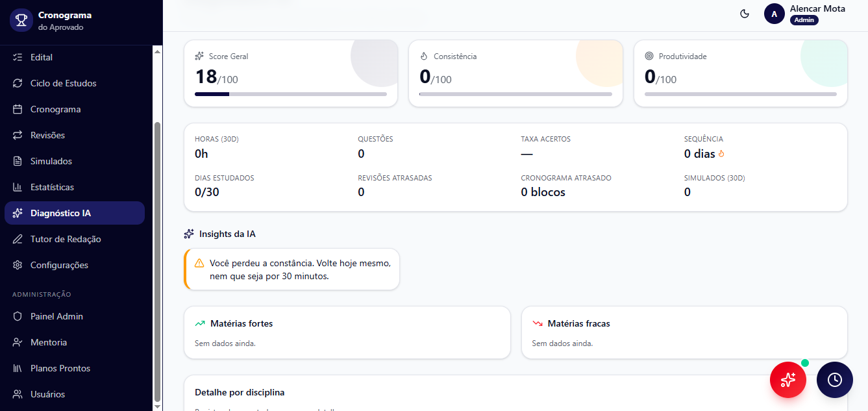868x411 pixels.
Task: Click the flame icon beside Consistência
Action: tap(424, 56)
